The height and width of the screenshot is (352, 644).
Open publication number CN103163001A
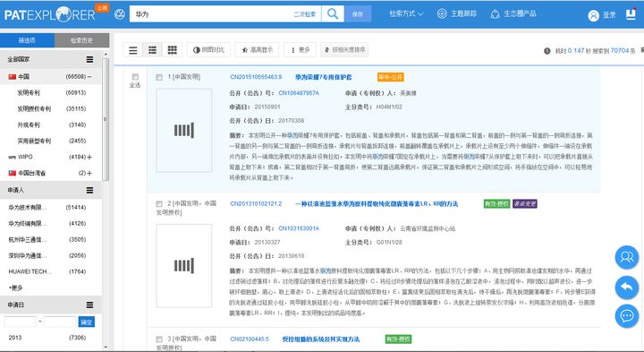pos(299,228)
